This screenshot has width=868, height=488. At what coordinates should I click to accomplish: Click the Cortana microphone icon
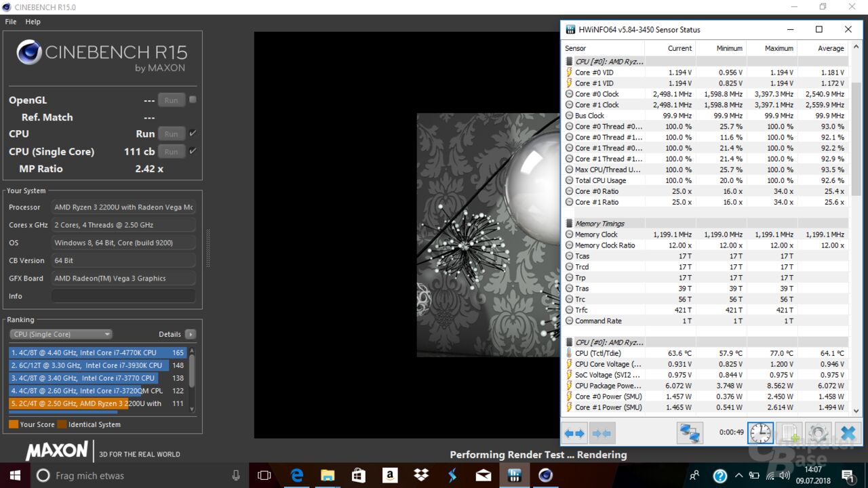coord(236,475)
